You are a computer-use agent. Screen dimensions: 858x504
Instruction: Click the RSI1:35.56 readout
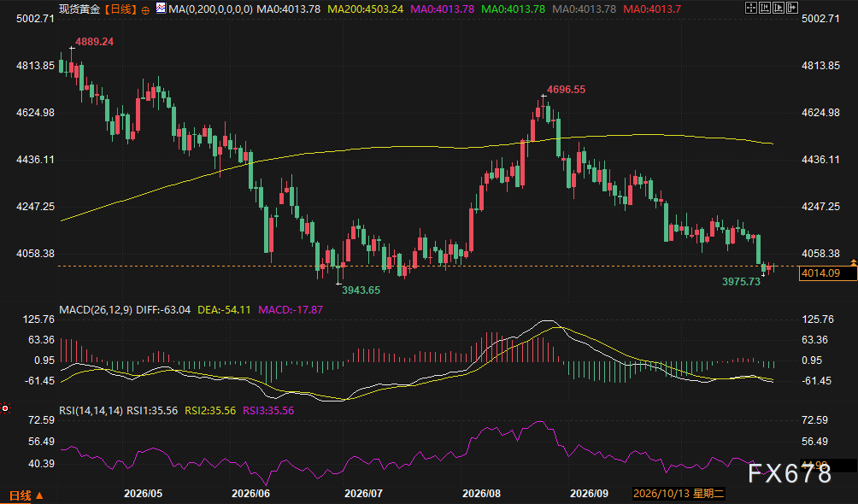152,410
